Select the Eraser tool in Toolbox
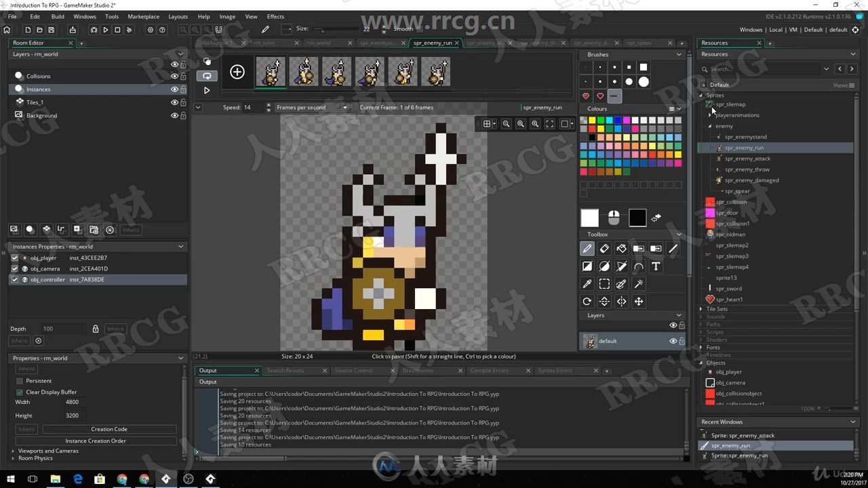 (x=604, y=249)
